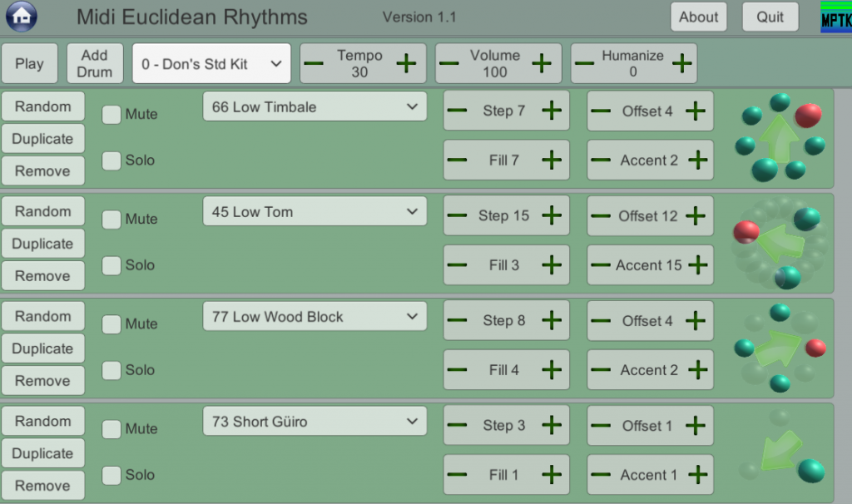Click the About button
Viewport: 852px width, 504px height.
pos(698,17)
